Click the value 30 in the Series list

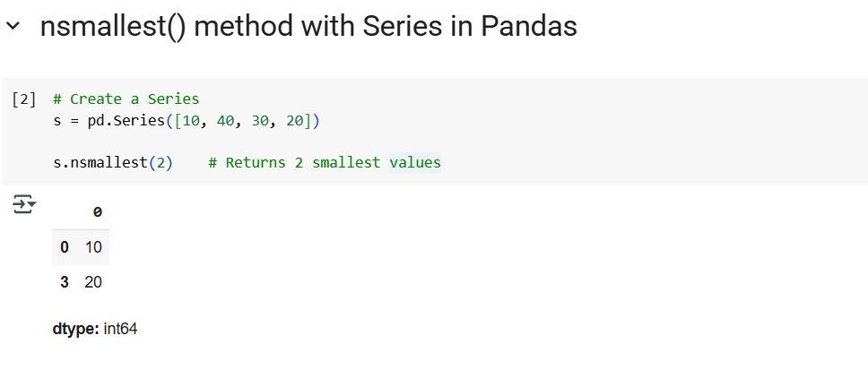[x=260, y=121]
